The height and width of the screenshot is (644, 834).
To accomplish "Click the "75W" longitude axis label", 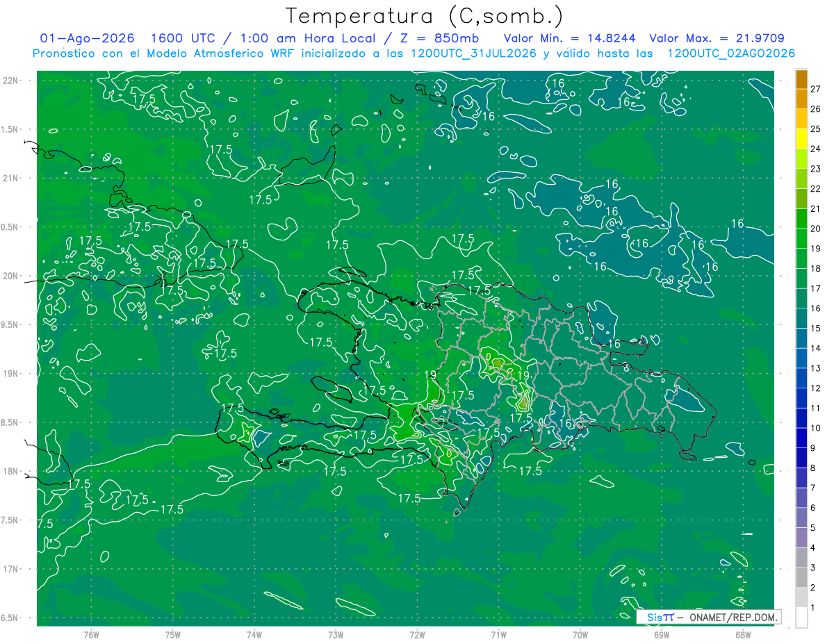I will tap(173, 634).
